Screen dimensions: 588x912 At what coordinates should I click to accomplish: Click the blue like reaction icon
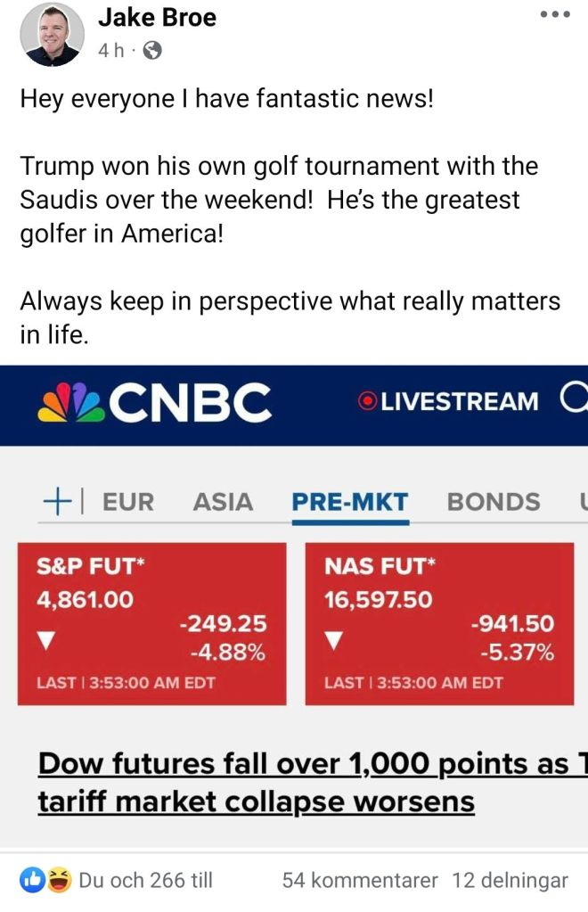[33, 881]
